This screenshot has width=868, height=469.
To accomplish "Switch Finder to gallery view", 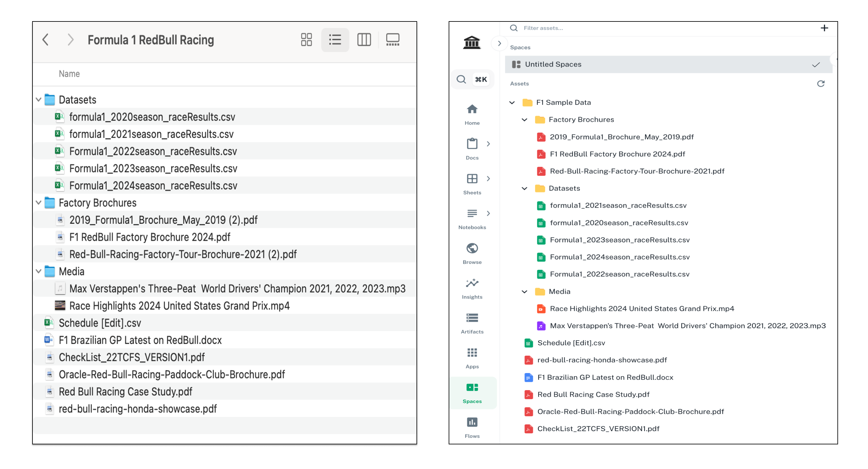I will click(x=393, y=40).
